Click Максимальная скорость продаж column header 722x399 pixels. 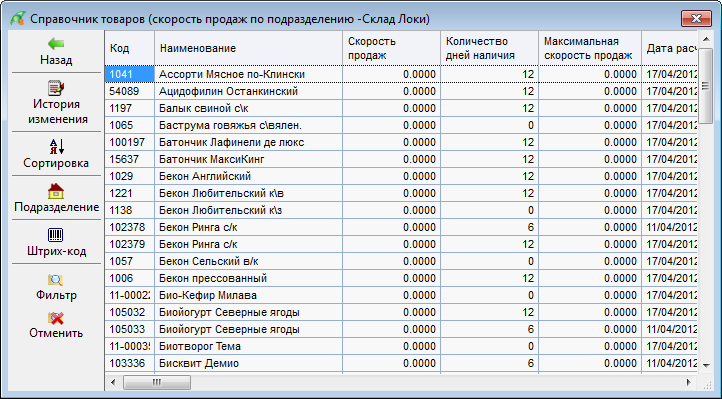pos(590,48)
